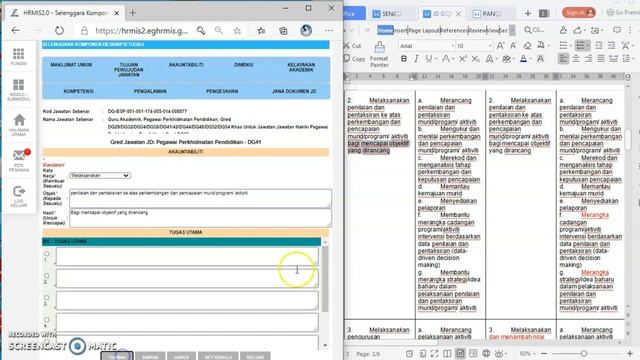Add HRMIS page to favorites star
Screen dimensions: 640x360
[x=237, y=30]
